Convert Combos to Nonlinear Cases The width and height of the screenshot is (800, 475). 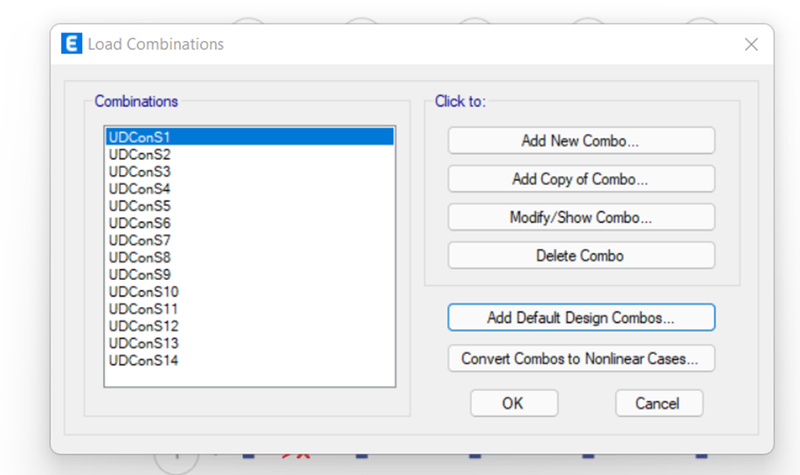(x=581, y=358)
